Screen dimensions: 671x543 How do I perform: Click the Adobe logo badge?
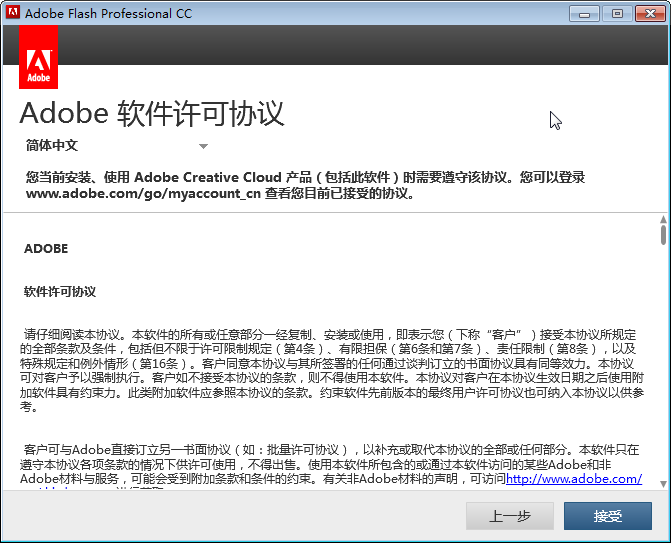coord(39,57)
